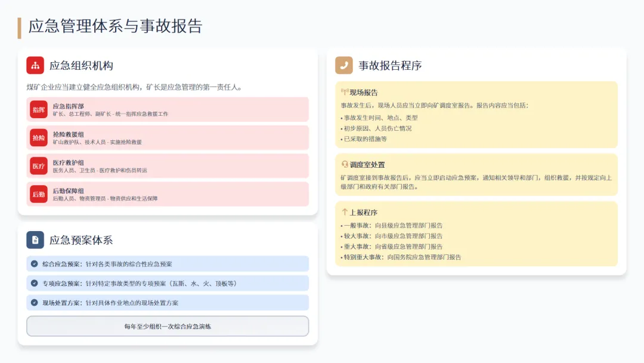Click the antenna icon beside 现场报告

click(345, 92)
